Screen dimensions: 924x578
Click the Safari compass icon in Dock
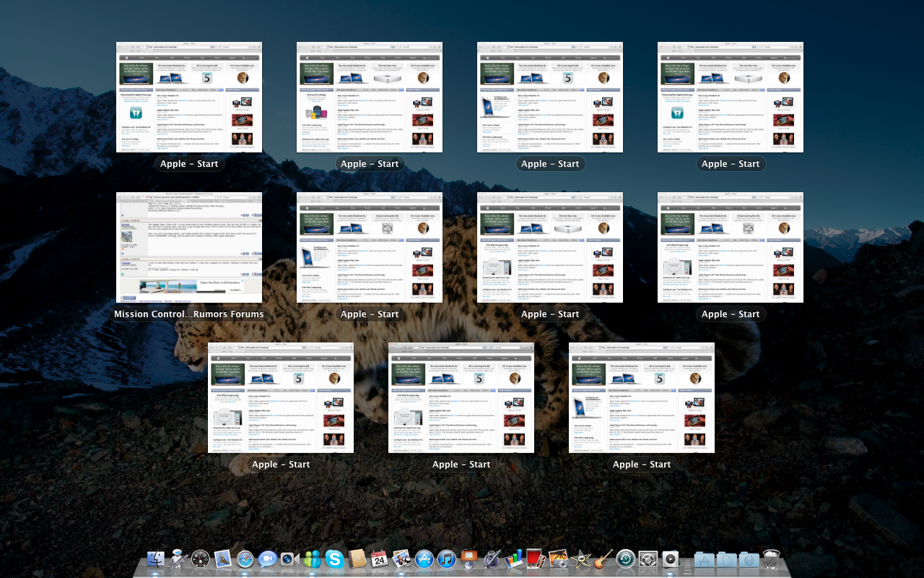pyautogui.click(x=245, y=559)
